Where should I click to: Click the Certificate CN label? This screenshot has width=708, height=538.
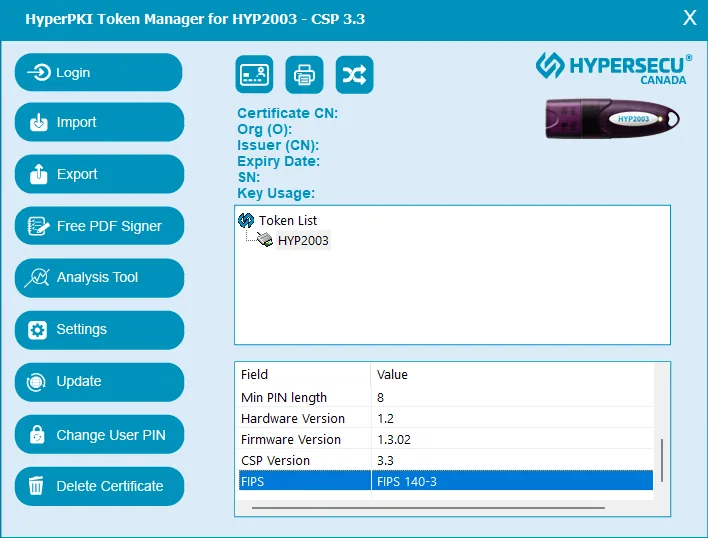[x=288, y=113]
